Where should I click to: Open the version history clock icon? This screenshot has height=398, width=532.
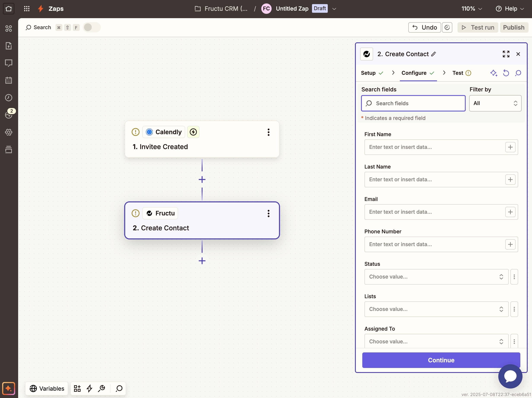coord(447,27)
